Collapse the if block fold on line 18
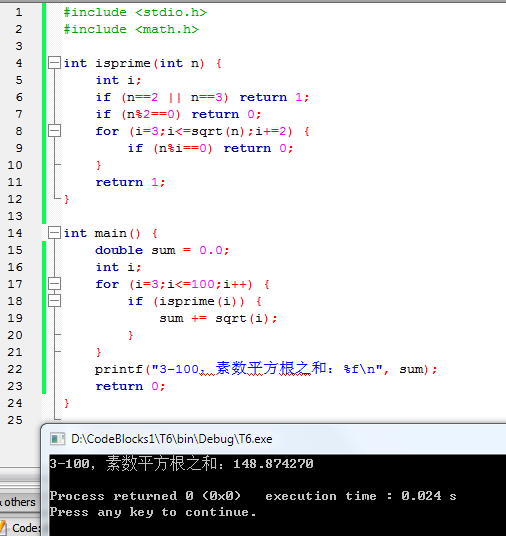The image size is (506, 536). point(54,301)
